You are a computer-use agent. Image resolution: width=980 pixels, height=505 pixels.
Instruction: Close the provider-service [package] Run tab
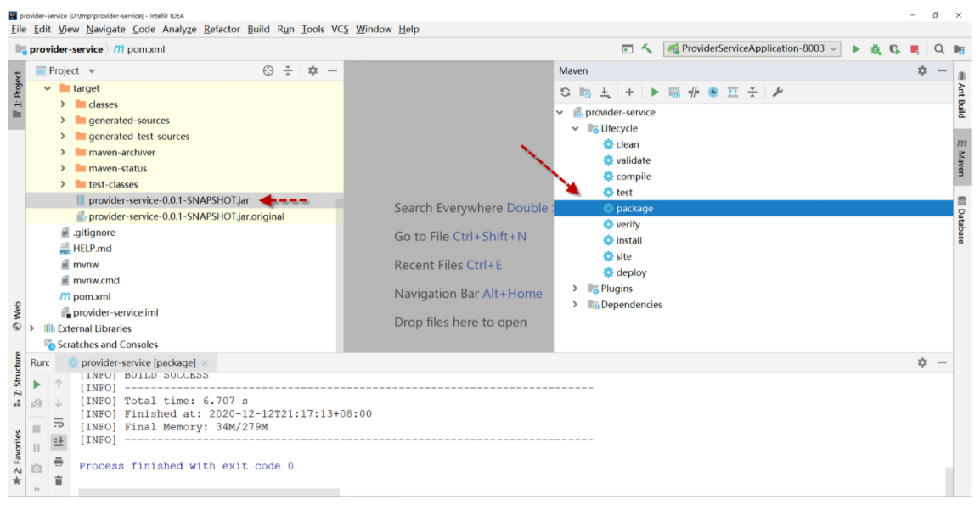click(x=205, y=363)
